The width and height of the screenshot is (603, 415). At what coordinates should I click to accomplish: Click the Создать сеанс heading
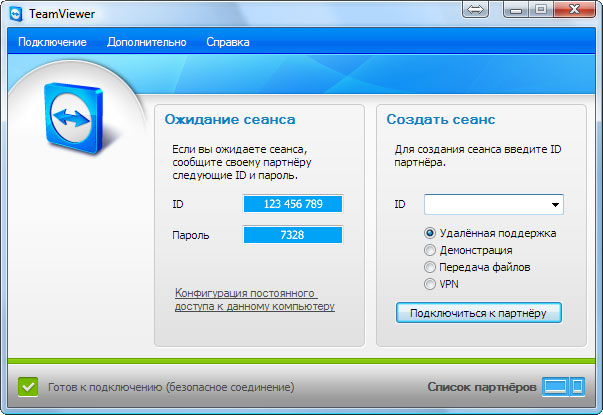click(x=441, y=119)
